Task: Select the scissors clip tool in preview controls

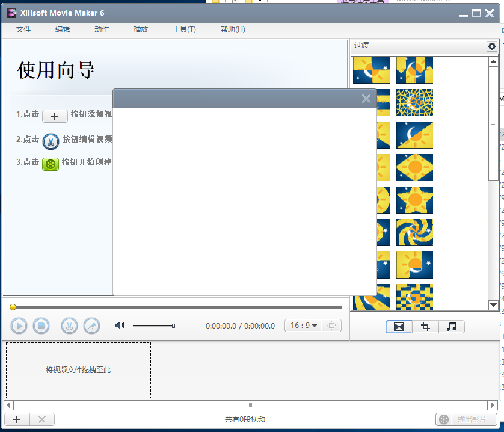Action: click(70, 326)
